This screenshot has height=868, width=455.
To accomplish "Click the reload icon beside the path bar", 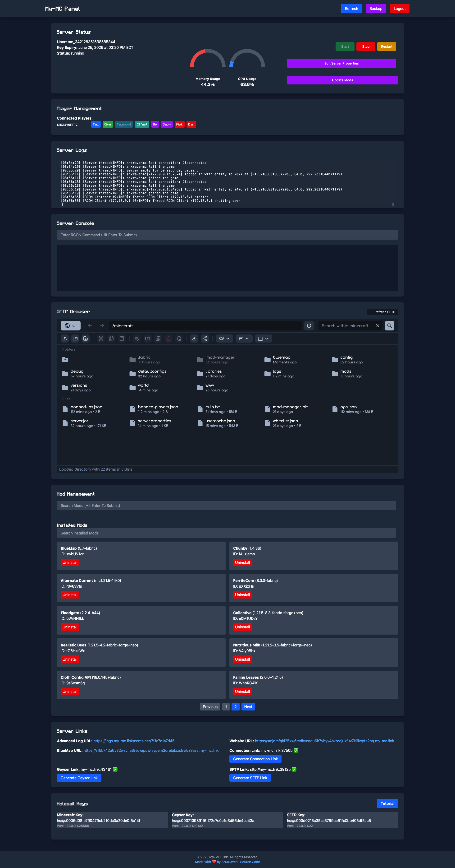I will click(309, 325).
